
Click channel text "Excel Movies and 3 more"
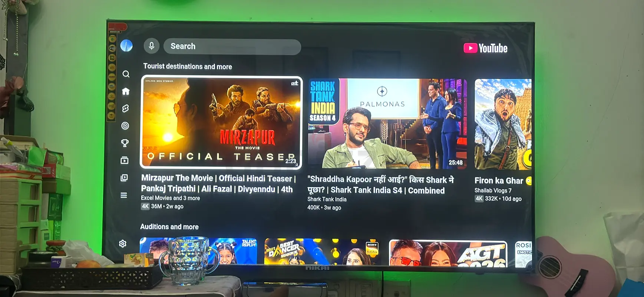(x=170, y=198)
